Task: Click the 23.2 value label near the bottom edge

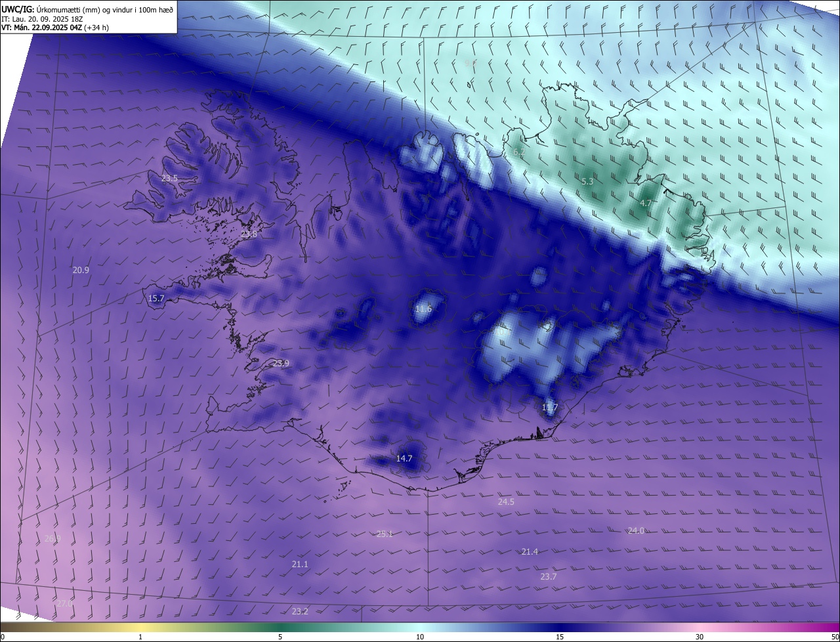Action: [300, 611]
